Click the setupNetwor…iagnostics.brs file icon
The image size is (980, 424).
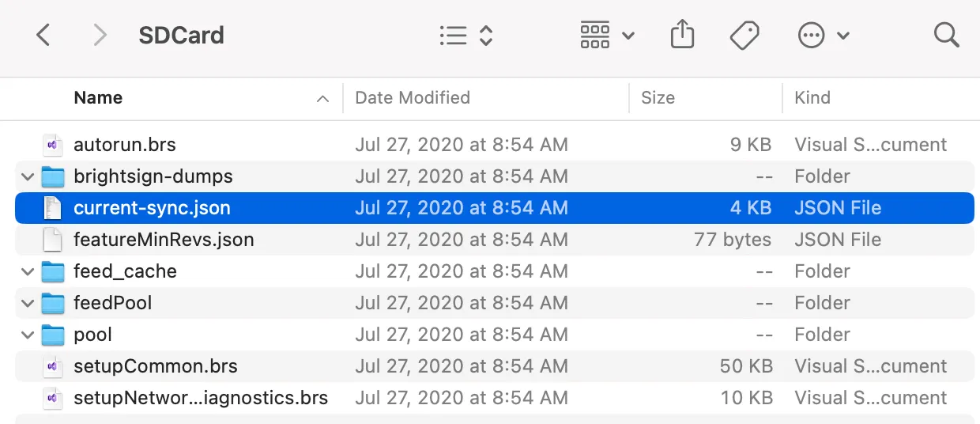point(52,398)
